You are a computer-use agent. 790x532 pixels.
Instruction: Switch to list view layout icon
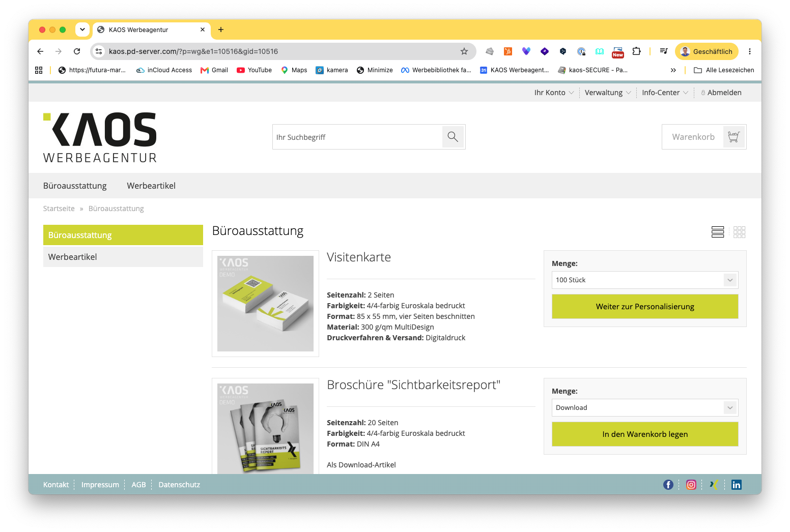718,232
